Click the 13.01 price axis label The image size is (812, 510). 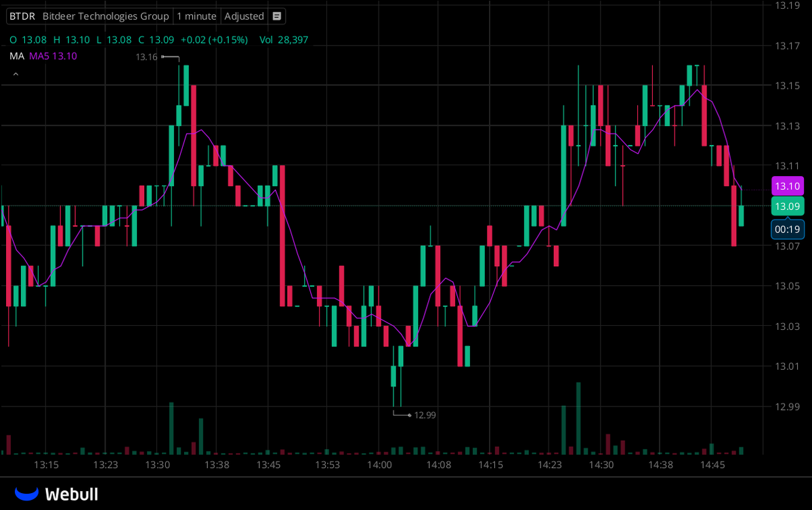[787, 366]
